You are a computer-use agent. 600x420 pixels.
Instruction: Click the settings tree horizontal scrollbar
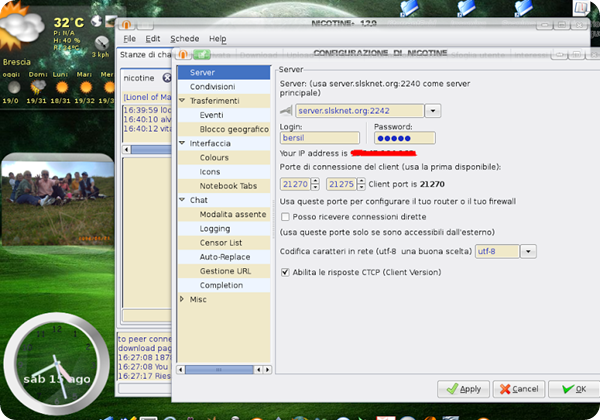pyautogui.click(x=219, y=370)
